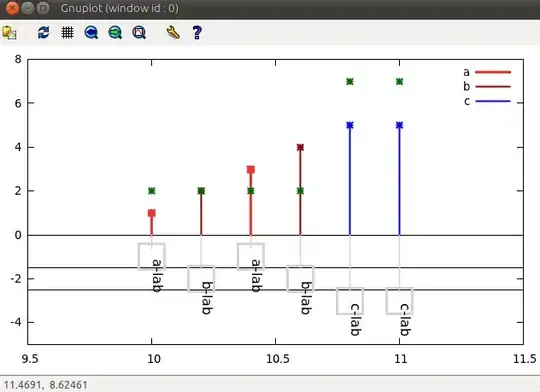Click the last c-lab label box

pos(399,301)
